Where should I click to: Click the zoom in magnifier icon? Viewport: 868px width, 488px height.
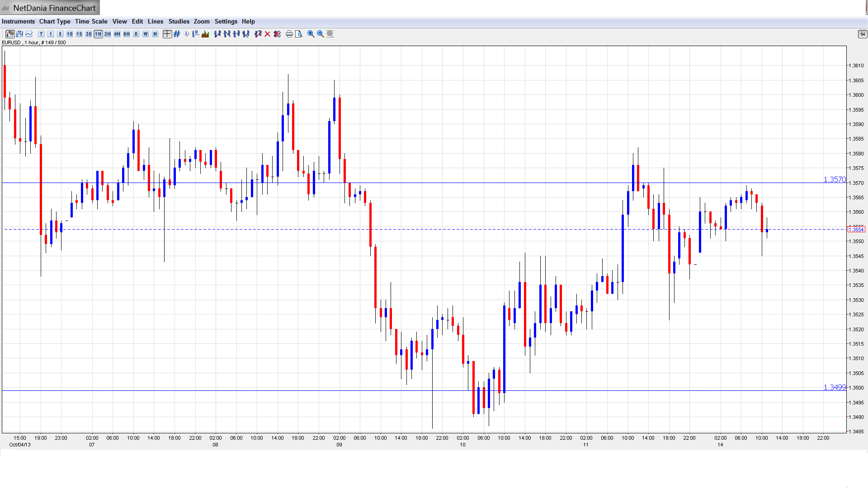click(311, 34)
